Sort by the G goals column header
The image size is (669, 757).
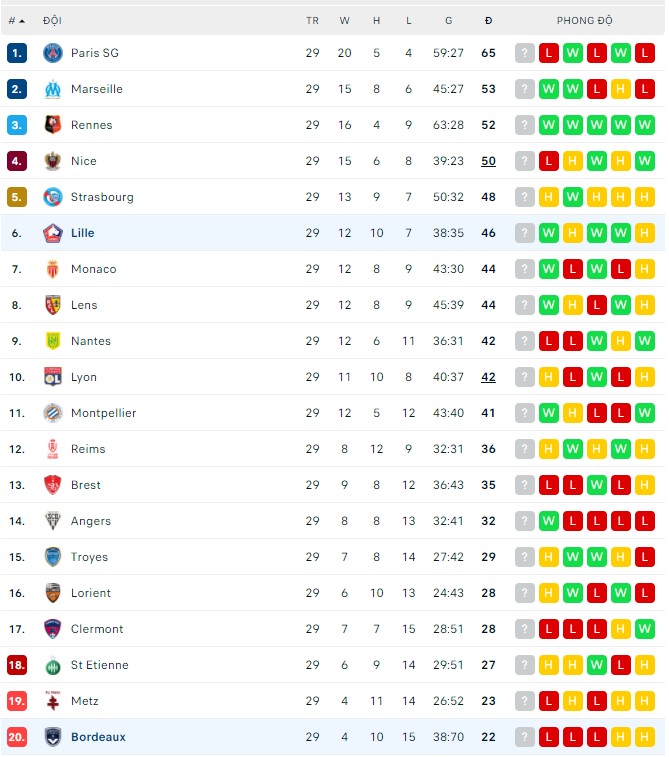[x=448, y=20]
